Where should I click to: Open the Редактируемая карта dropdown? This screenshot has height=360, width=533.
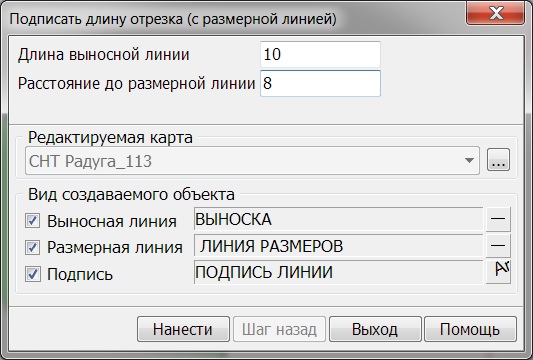pos(252,161)
